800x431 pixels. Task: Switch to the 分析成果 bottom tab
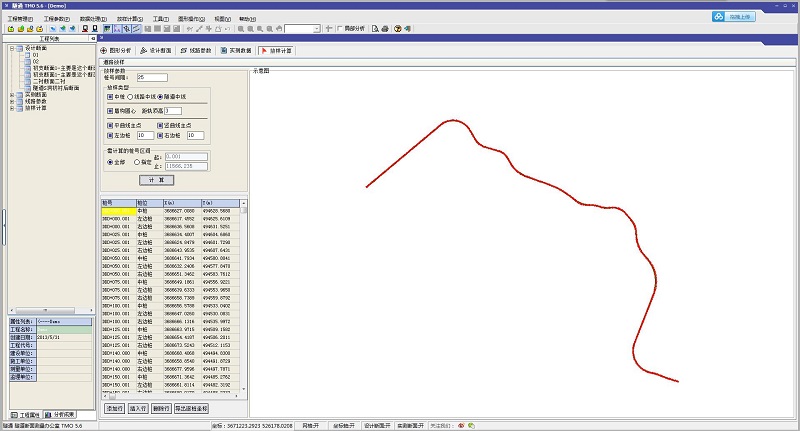tap(60, 415)
